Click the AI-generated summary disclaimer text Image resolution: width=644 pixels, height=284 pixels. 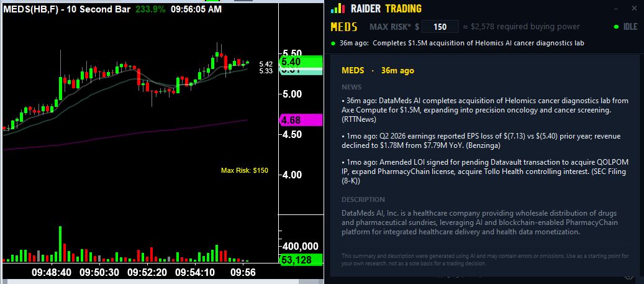click(485, 259)
